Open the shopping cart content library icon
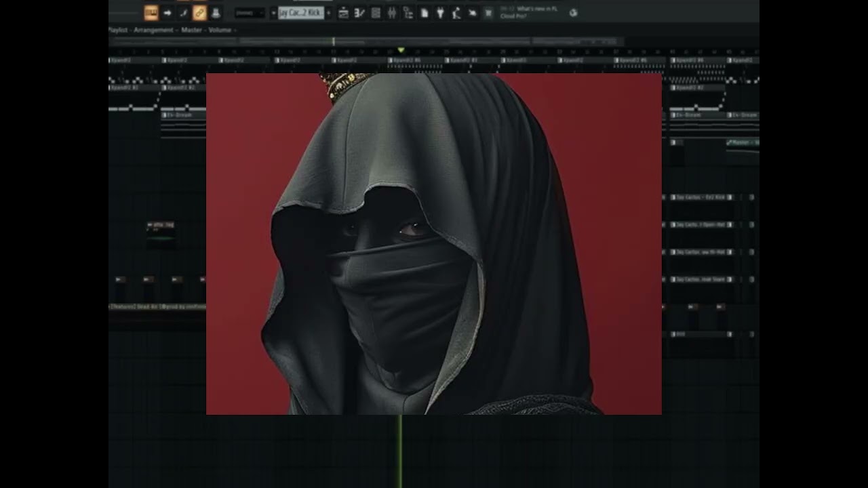This screenshot has width=868, height=488. click(488, 12)
